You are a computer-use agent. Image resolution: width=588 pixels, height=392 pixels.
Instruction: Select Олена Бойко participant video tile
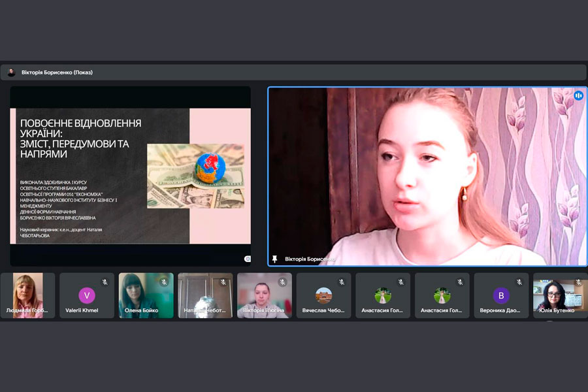(x=146, y=295)
